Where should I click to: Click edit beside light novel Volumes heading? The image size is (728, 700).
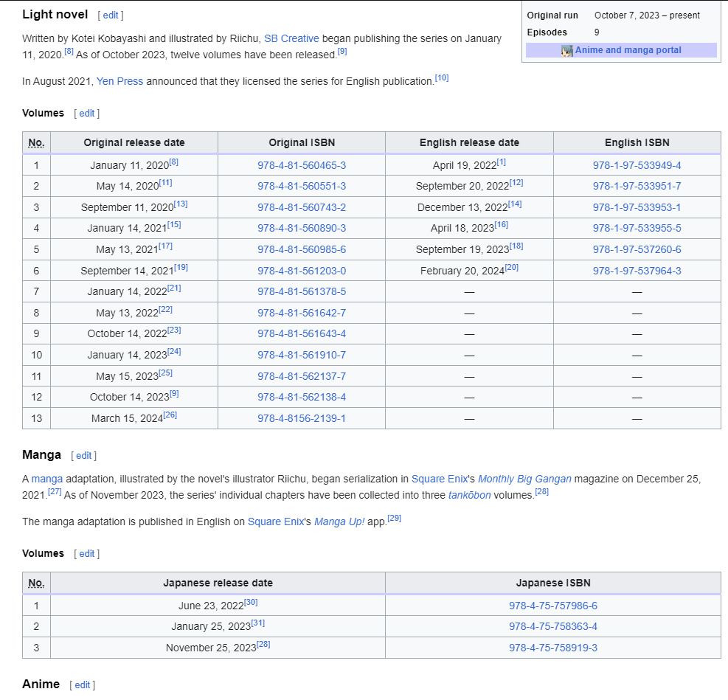coord(87,114)
